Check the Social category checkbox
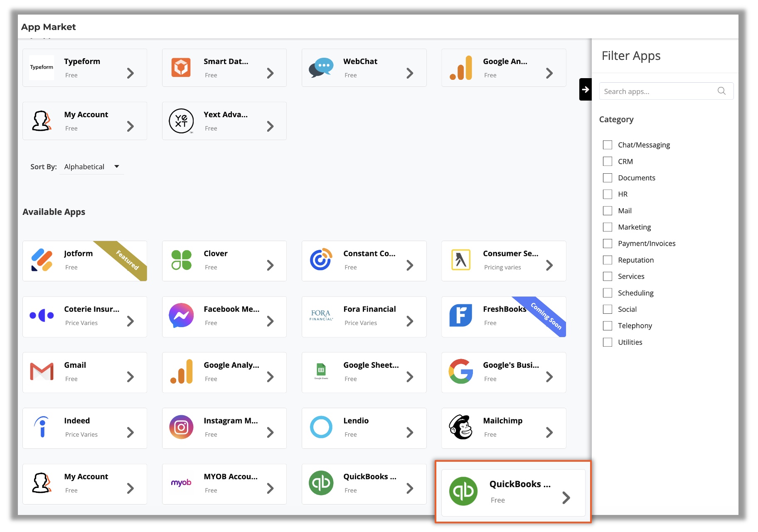Screen dimensions: 758x532 [x=608, y=309]
